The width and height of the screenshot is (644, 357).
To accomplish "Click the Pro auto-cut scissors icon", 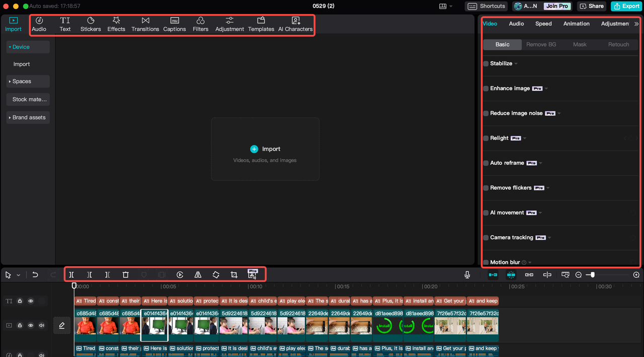I will coord(253,274).
